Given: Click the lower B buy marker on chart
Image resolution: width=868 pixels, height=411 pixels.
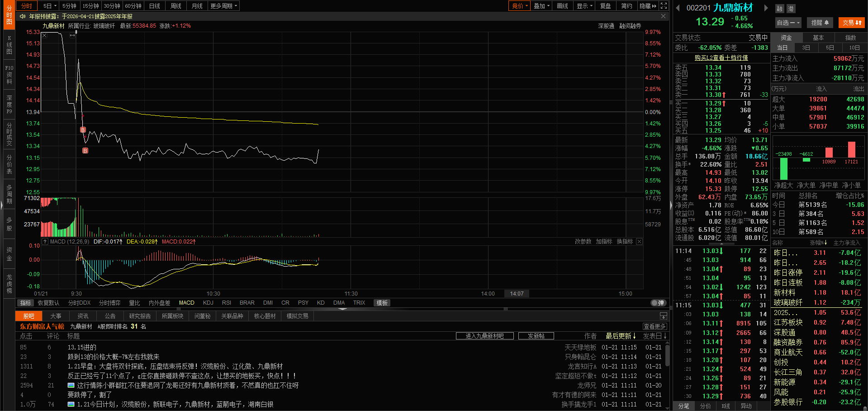Looking at the screenshot, I should coord(85,151).
